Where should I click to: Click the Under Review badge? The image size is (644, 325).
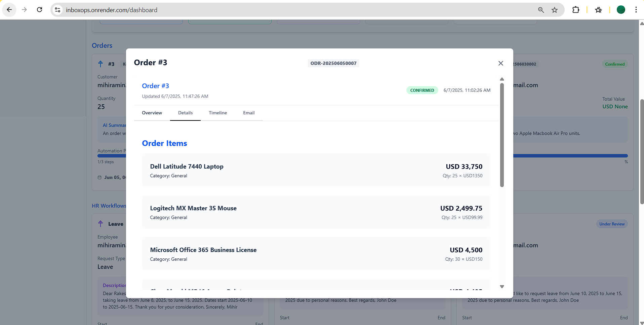pyautogui.click(x=612, y=224)
